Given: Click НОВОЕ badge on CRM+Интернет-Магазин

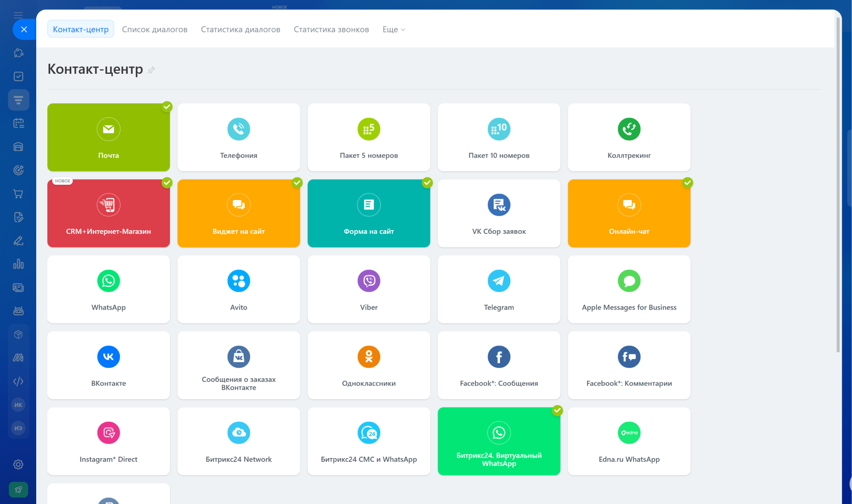Looking at the screenshot, I should point(63,181).
